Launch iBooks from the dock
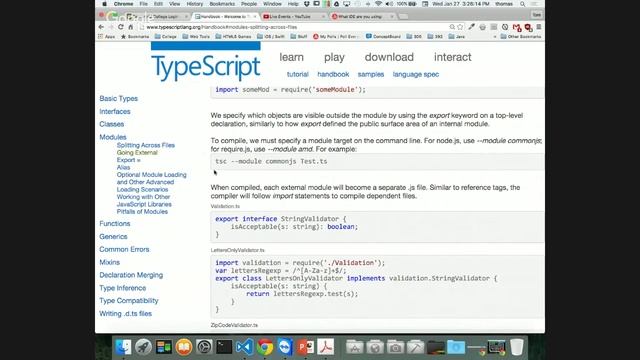640x360 pixels. pyautogui.click(x=184, y=347)
